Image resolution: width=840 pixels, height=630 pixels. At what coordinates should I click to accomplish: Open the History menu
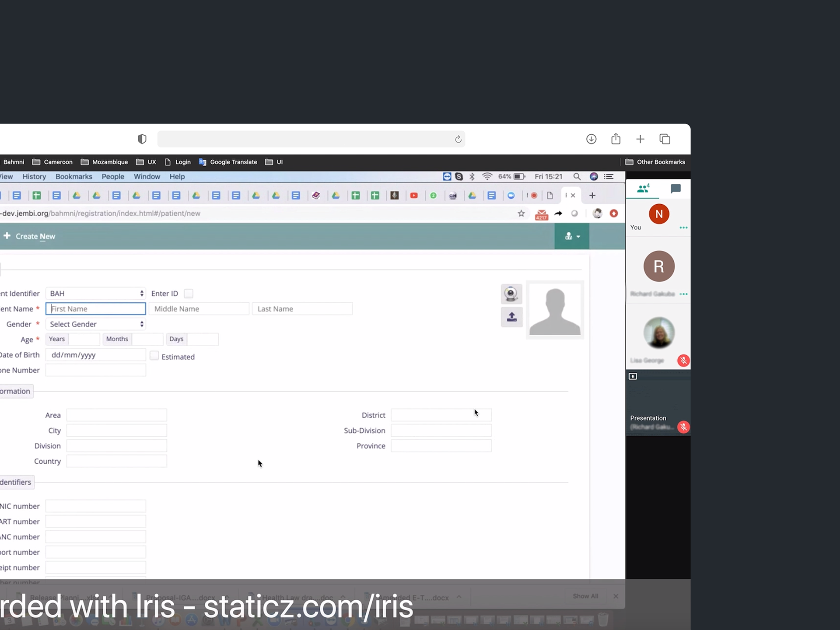pos(34,177)
